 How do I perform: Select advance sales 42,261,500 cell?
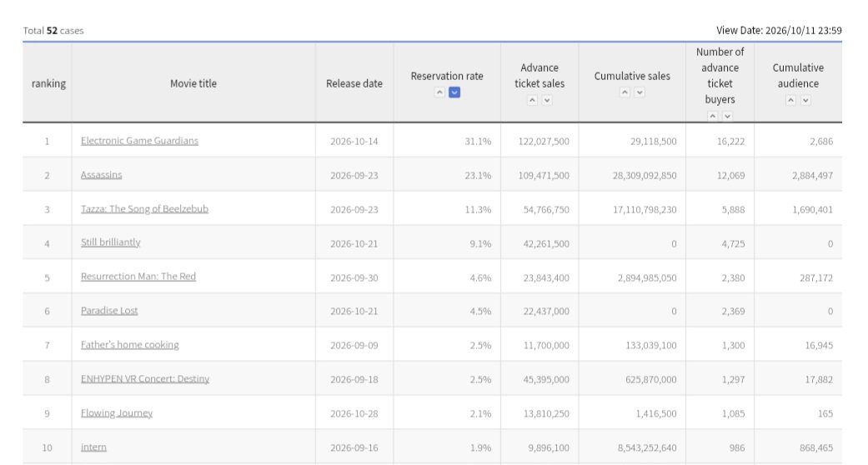tap(539, 243)
